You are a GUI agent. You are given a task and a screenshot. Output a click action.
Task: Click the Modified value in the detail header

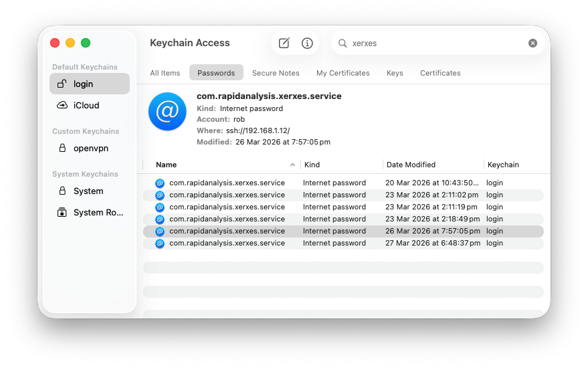pos(283,142)
